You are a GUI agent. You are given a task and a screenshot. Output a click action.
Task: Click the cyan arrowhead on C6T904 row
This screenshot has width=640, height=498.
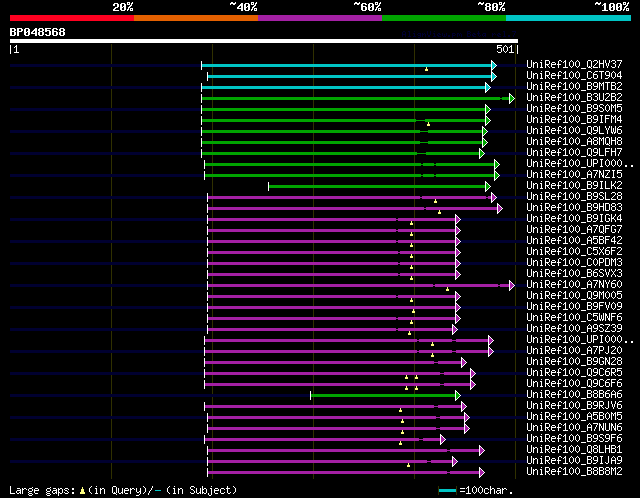(494, 76)
